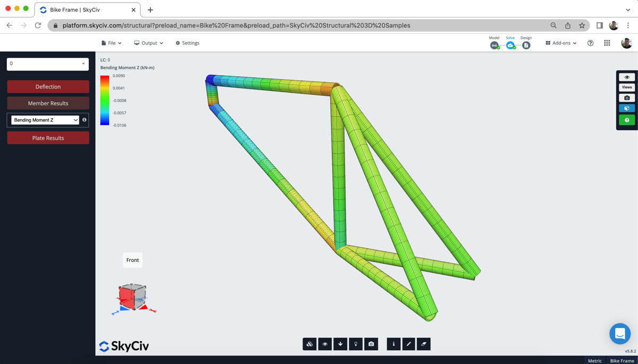
Task: Click the 3D cube view icon
Action: 626,108
